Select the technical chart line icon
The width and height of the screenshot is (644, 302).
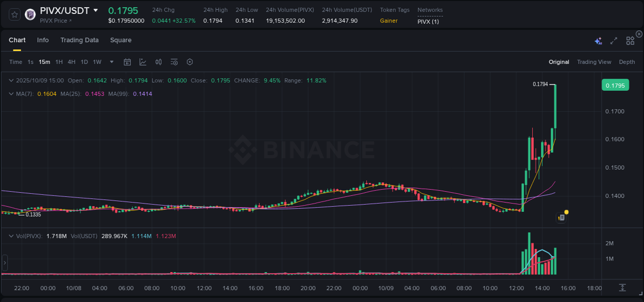tap(143, 62)
